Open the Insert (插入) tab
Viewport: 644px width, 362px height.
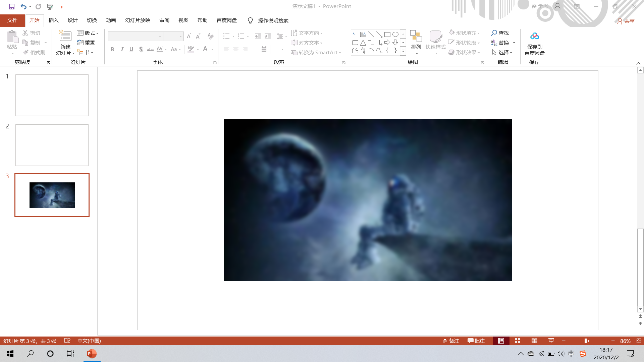(x=53, y=20)
